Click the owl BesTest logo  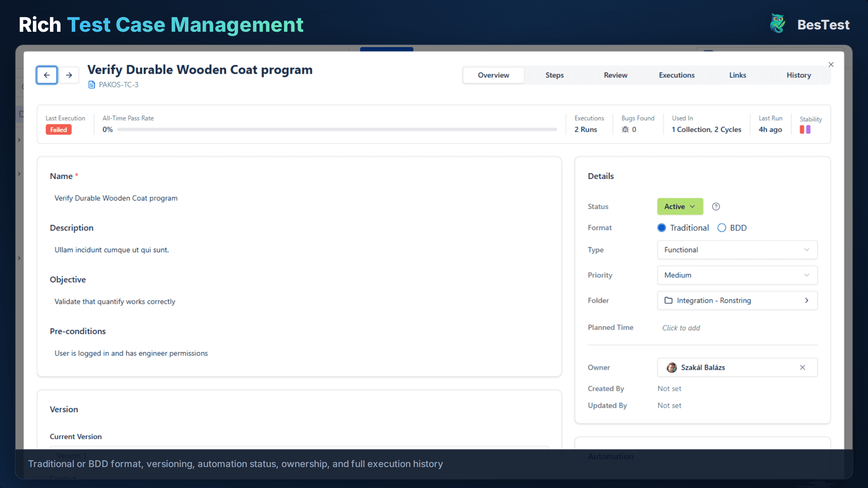pyautogui.click(x=777, y=23)
